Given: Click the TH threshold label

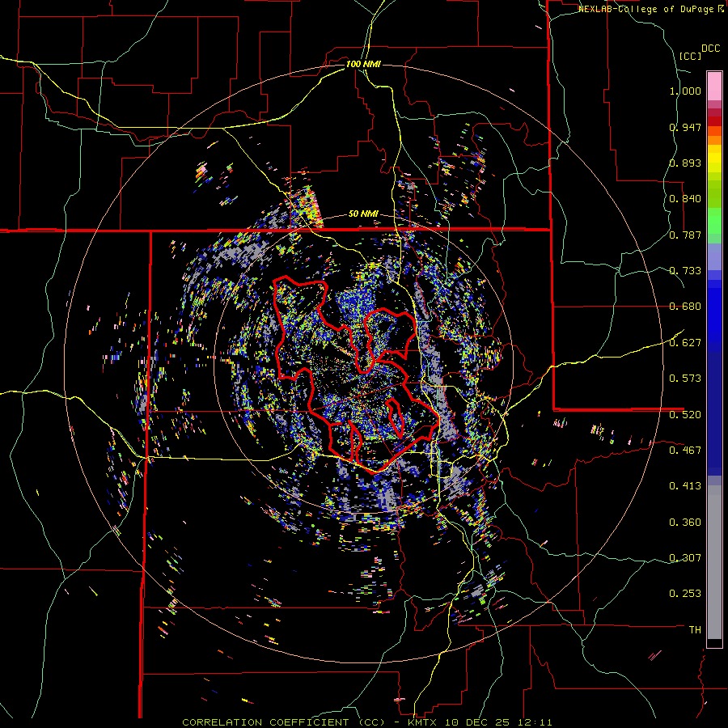Looking at the screenshot, I should click(695, 630).
